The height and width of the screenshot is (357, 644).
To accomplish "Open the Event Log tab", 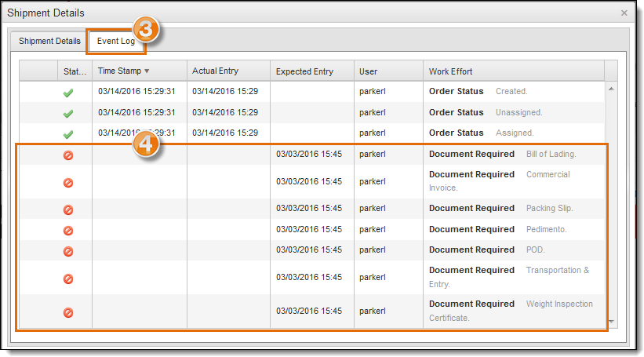I will 115,41.
